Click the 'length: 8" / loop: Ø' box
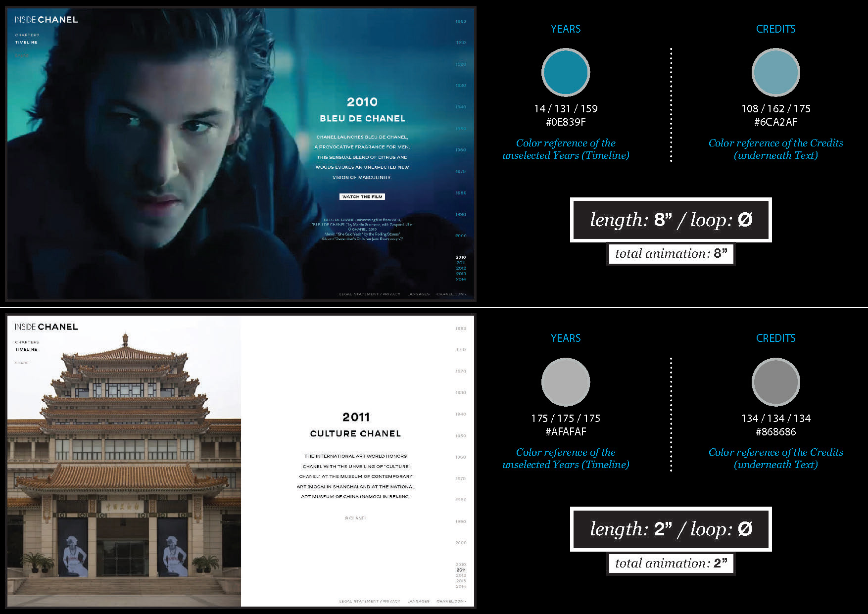868x614 pixels. pyautogui.click(x=671, y=220)
